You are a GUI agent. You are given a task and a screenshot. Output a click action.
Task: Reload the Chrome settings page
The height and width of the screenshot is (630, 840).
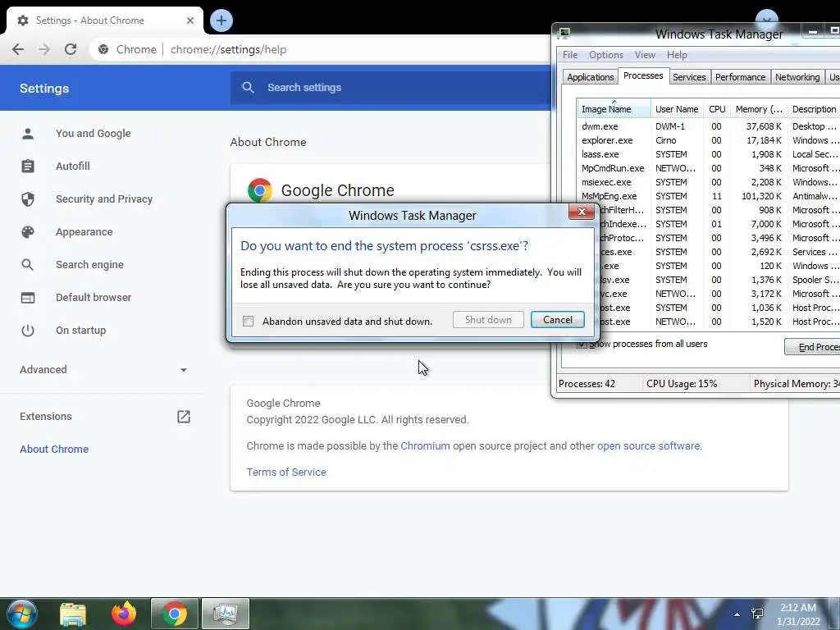tap(71, 49)
